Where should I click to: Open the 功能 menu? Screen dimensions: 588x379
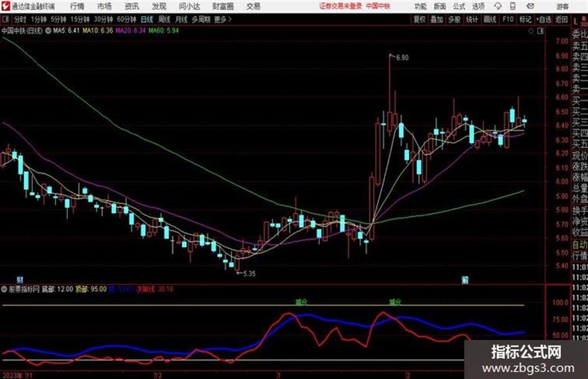tap(421, 6)
